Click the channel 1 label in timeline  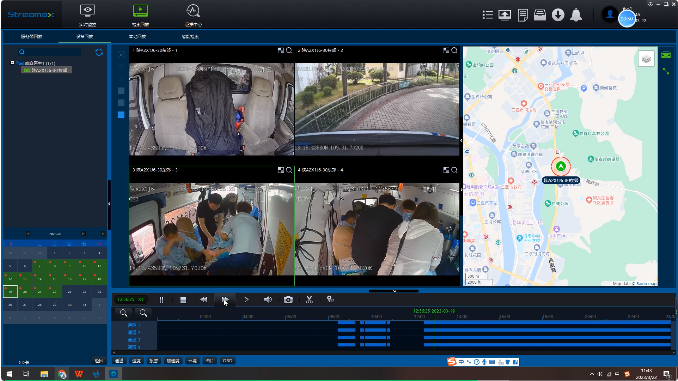click(134, 325)
